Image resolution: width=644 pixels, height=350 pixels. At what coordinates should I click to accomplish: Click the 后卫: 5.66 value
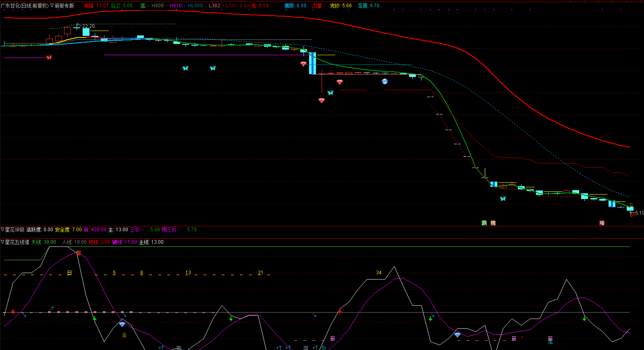coord(122,6)
